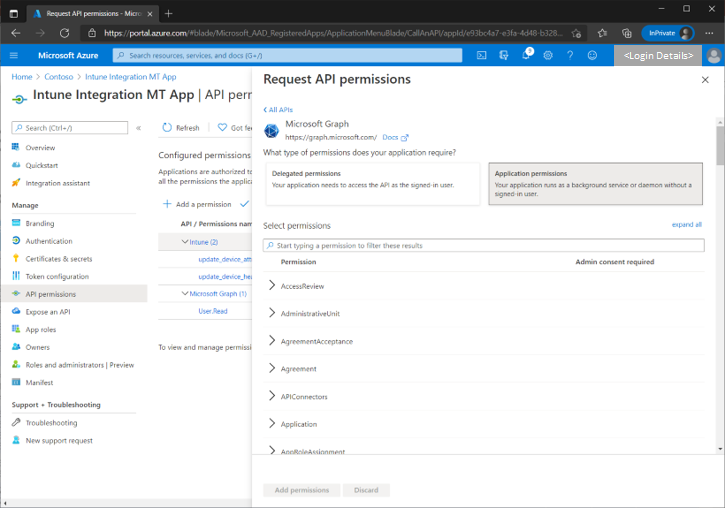The width and height of the screenshot is (725, 508).
Task: Open browser settings and more menu
Action: pos(709,33)
